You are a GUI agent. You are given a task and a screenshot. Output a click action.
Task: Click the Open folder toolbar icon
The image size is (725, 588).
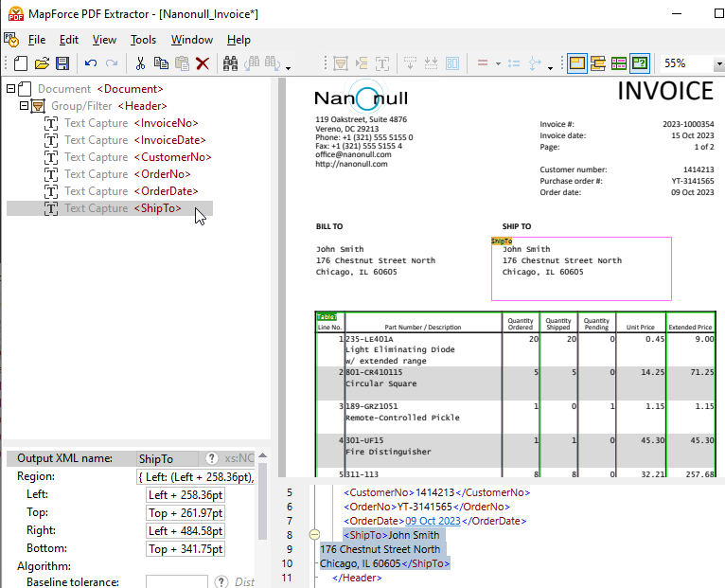42,63
